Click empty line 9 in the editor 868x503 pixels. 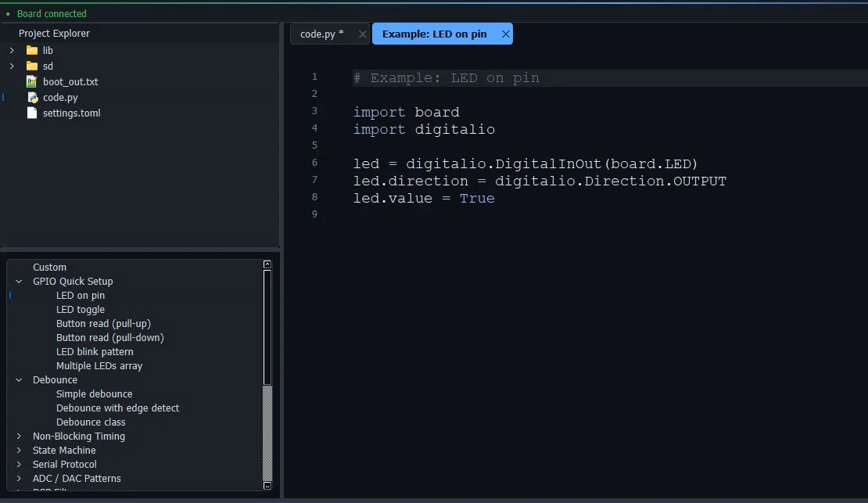coord(609,214)
